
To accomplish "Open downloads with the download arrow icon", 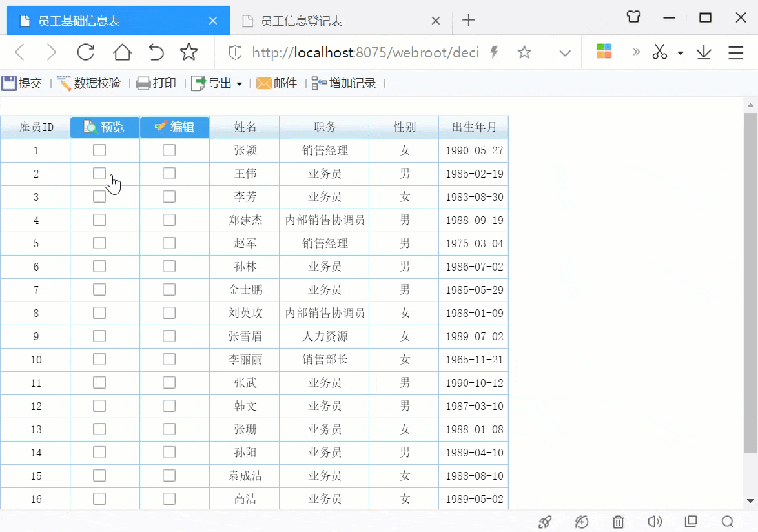I will [704, 52].
